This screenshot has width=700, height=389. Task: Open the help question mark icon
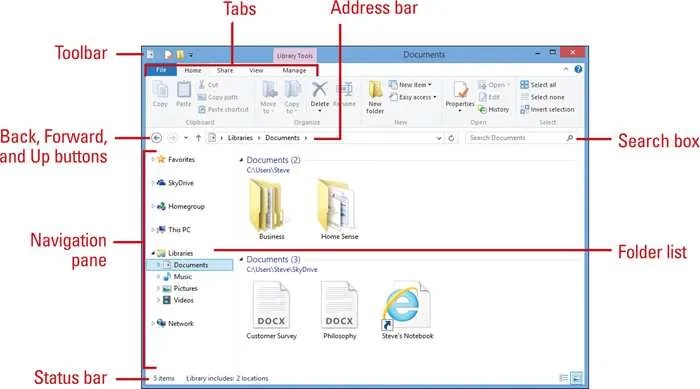578,69
